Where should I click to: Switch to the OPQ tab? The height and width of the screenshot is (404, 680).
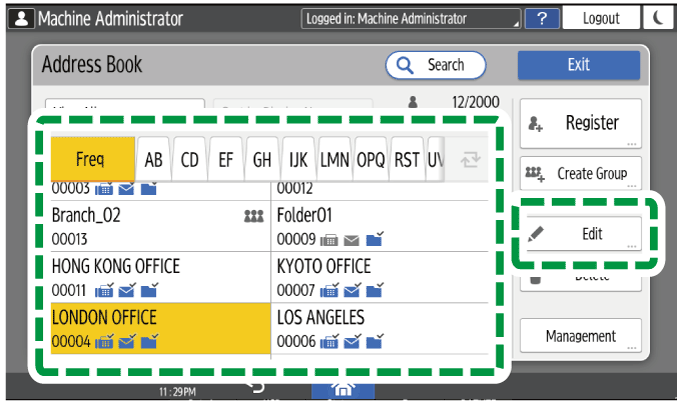coord(371,160)
